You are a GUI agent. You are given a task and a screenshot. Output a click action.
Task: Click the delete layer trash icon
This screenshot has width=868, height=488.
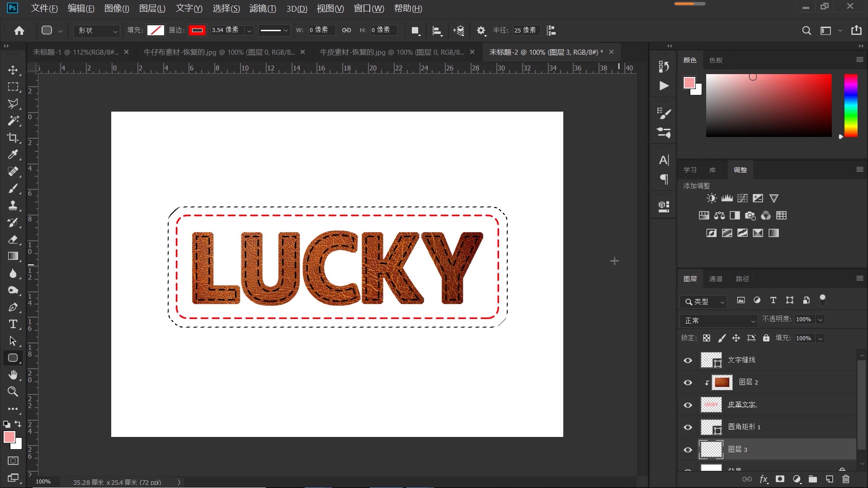click(x=846, y=479)
